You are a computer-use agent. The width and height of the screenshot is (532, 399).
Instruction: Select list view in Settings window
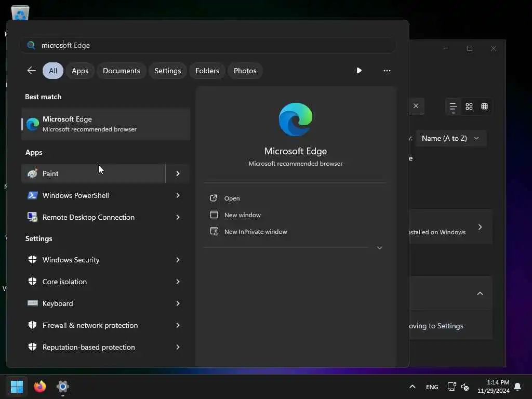pos(453,107)
